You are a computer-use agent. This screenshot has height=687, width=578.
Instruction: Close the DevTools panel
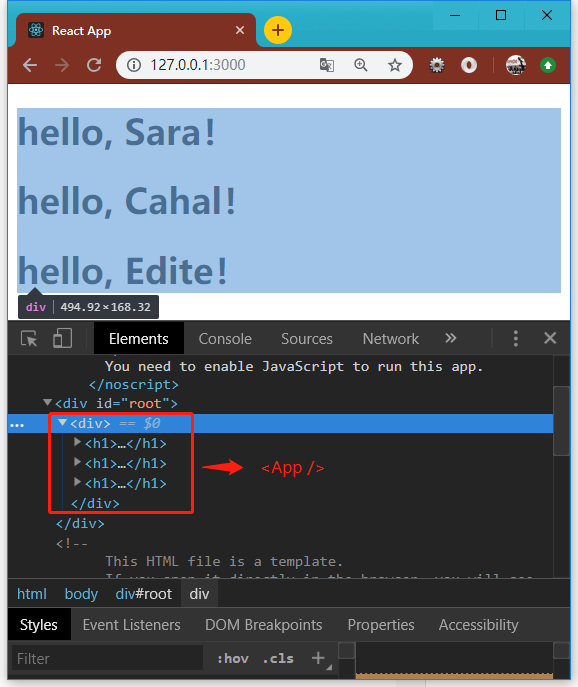(550, 338)
